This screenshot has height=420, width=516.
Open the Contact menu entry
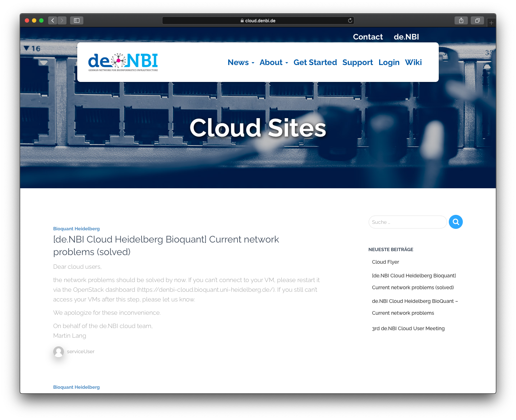point(368,37)
